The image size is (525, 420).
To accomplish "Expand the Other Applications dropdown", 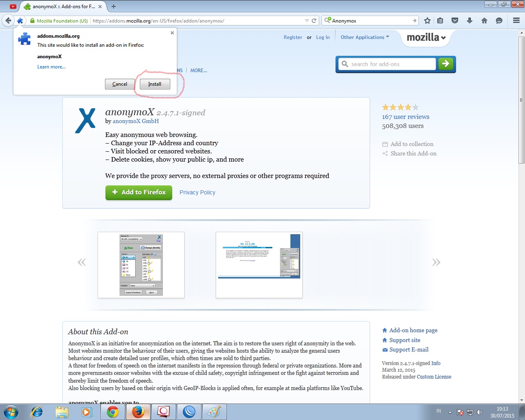I will 365,37.
